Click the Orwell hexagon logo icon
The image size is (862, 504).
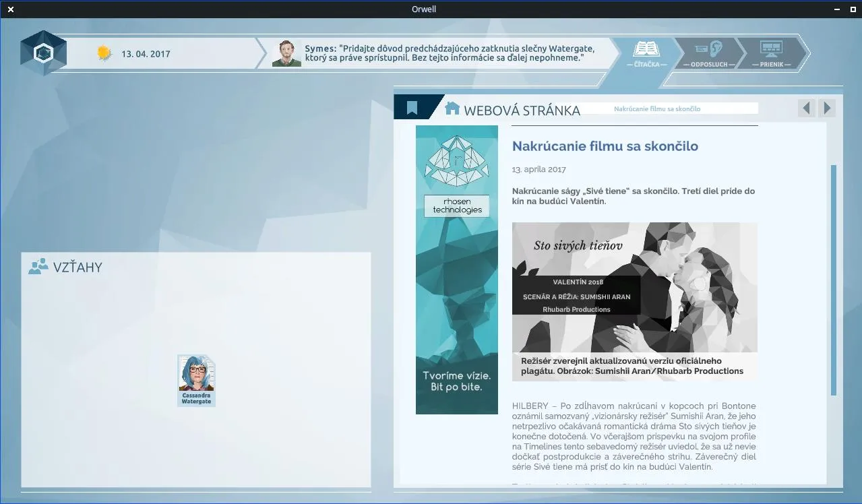tap(43, 53)
